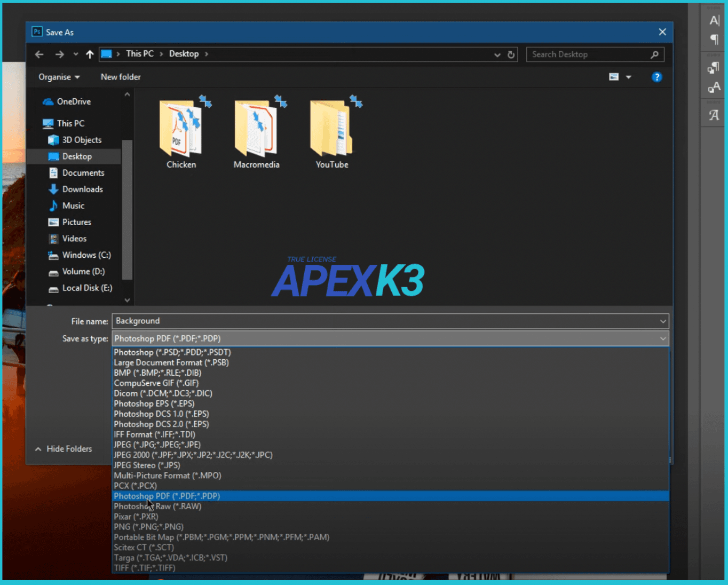Image resolution: width=728 pixels, height=585 pixels.
Task: Click the Desktop breadcrumb in address bar
Action: tap(184, 54)
